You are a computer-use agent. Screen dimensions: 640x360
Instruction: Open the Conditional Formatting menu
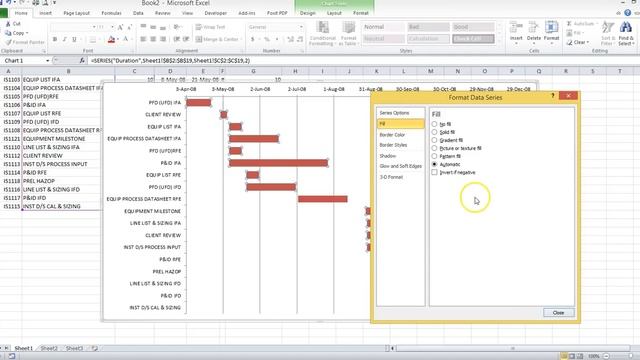click(x=322, y=33)
